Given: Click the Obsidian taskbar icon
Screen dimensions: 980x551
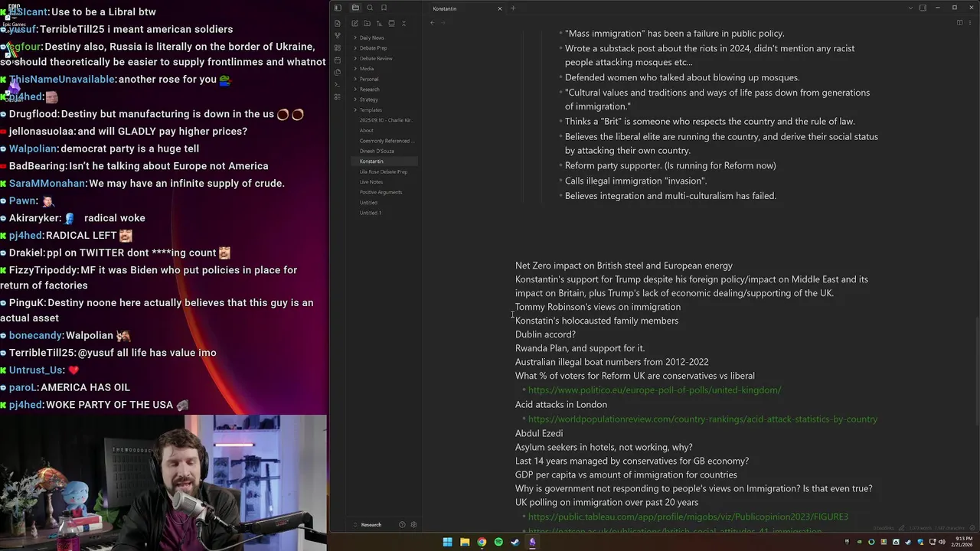Looking at the screenshot, I should (x=532, y=542).
